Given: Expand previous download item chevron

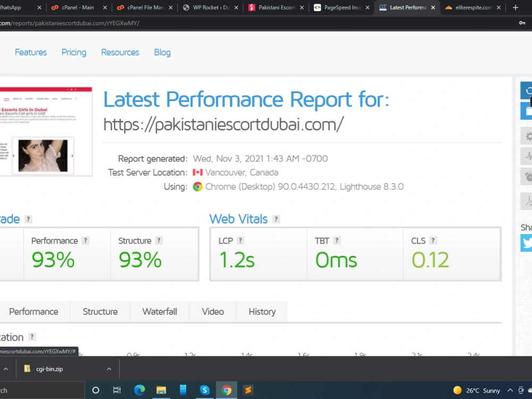Looking at the screenshot, I should pyautogui.click(x=6, y=369).
